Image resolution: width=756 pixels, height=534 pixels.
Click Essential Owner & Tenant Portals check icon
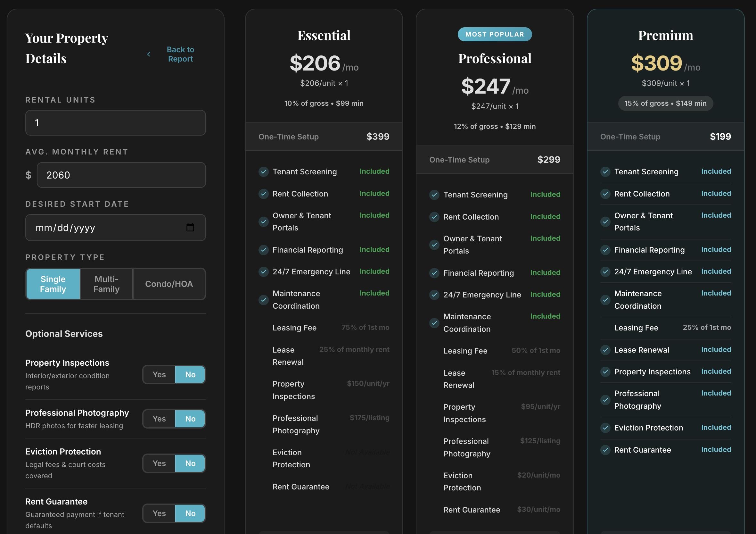(263, 222)
